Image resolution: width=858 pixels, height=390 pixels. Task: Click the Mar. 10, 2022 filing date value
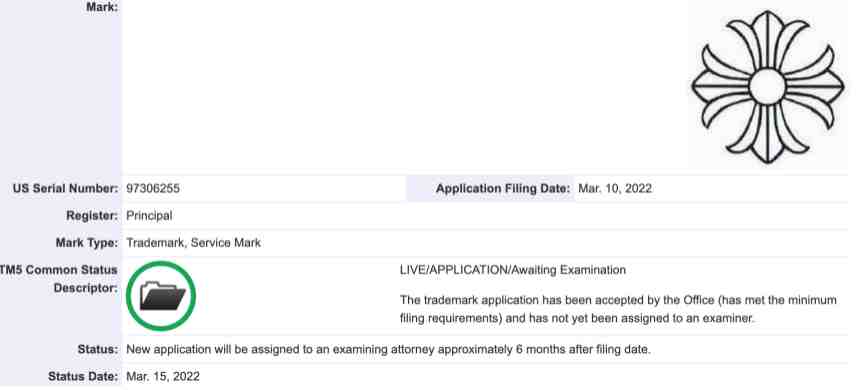[x=615, y=189]
